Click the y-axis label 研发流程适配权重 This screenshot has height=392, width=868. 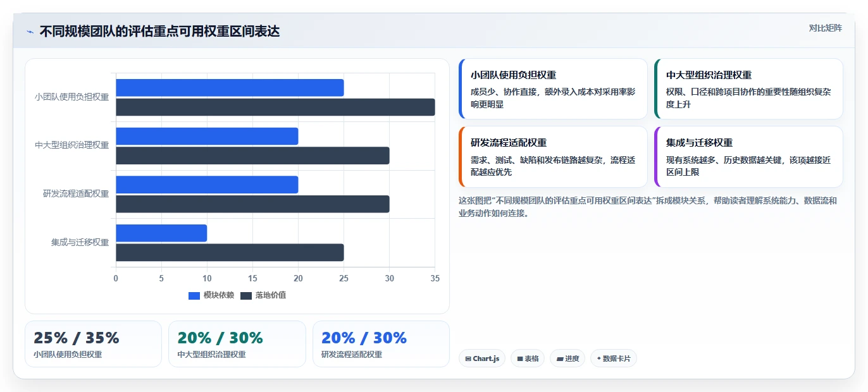point(76,194)
